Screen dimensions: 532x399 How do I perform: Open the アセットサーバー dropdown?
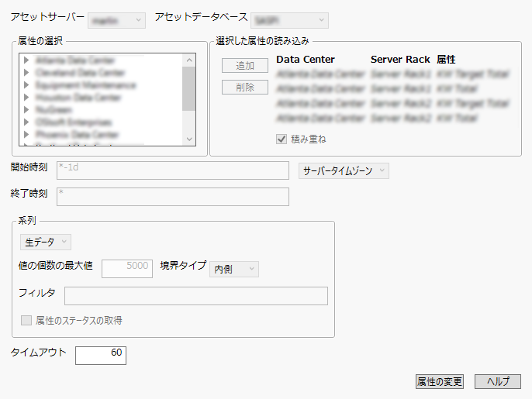pos(116,21)
